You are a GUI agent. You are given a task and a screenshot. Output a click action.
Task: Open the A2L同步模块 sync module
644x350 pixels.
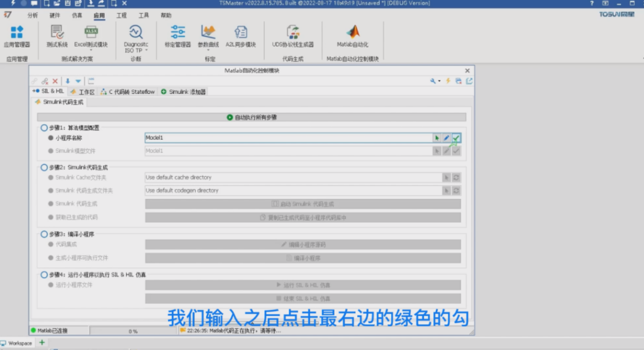click(241, 36)
